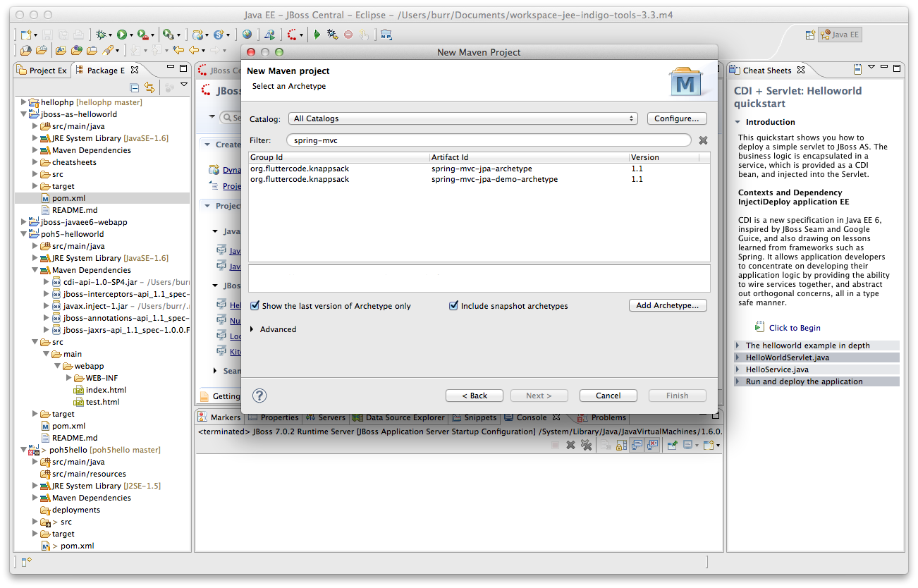Open the Servers tab
Viewport: 918px width, 588px height.
click(326, 417)
